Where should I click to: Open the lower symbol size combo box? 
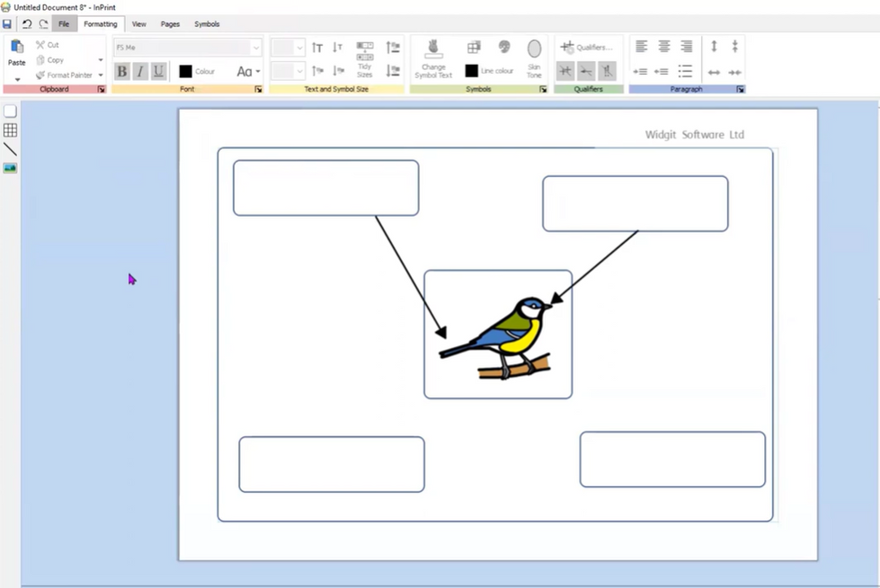pyautogui.click(x=288, y=71)
